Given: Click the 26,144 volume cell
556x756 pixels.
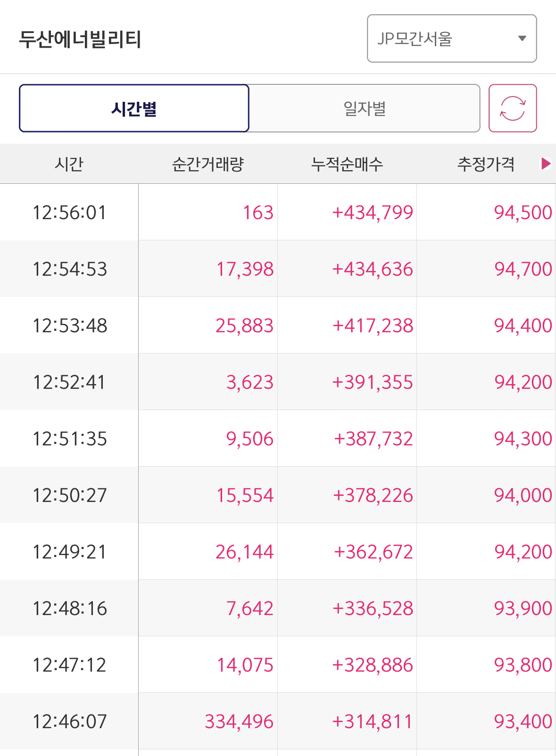Looking at the screenshot, I should coord(244,552).
